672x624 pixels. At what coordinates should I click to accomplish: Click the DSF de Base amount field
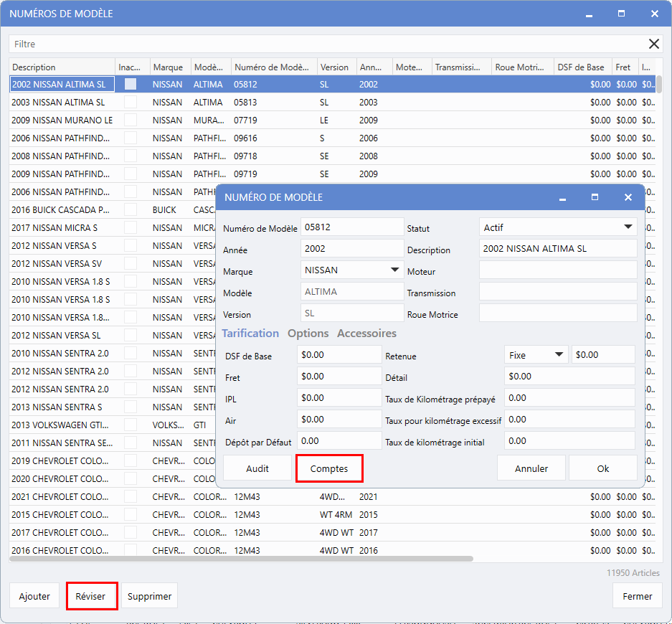pos(339,355)
